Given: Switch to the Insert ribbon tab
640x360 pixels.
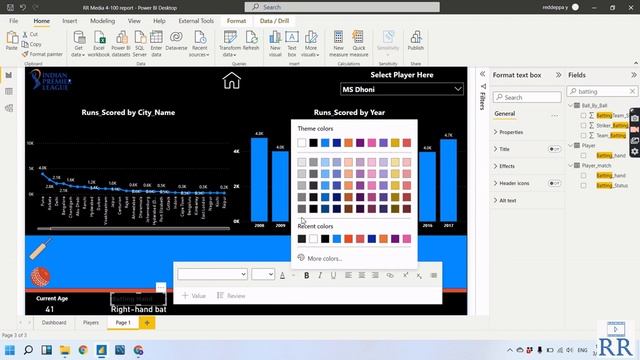Looking at the screenshot, I should pyautogui.click(x=70, y=21).
